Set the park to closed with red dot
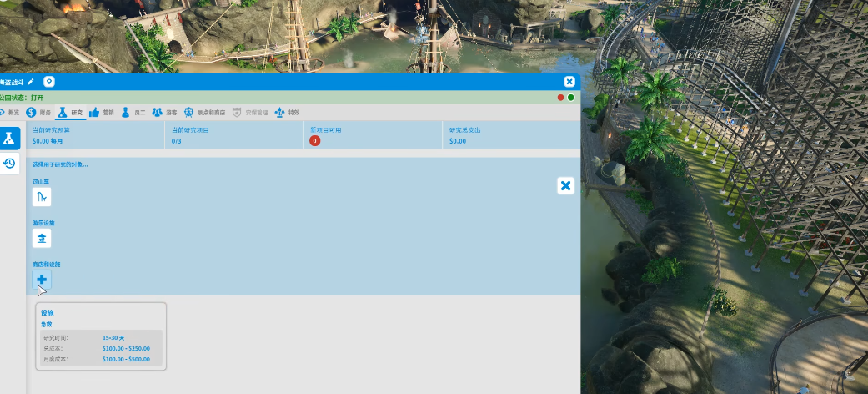This screenshot has height=394, width=868. [x=561, y=98]
